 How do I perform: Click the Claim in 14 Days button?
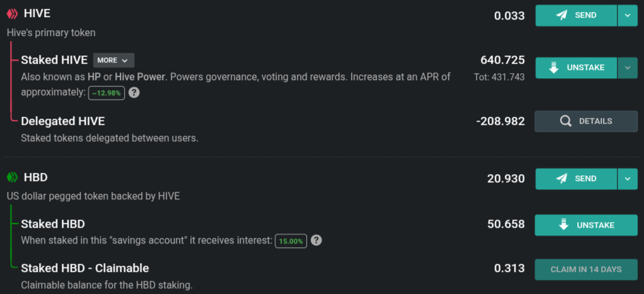pyautogui.click(x=586, y=270)
